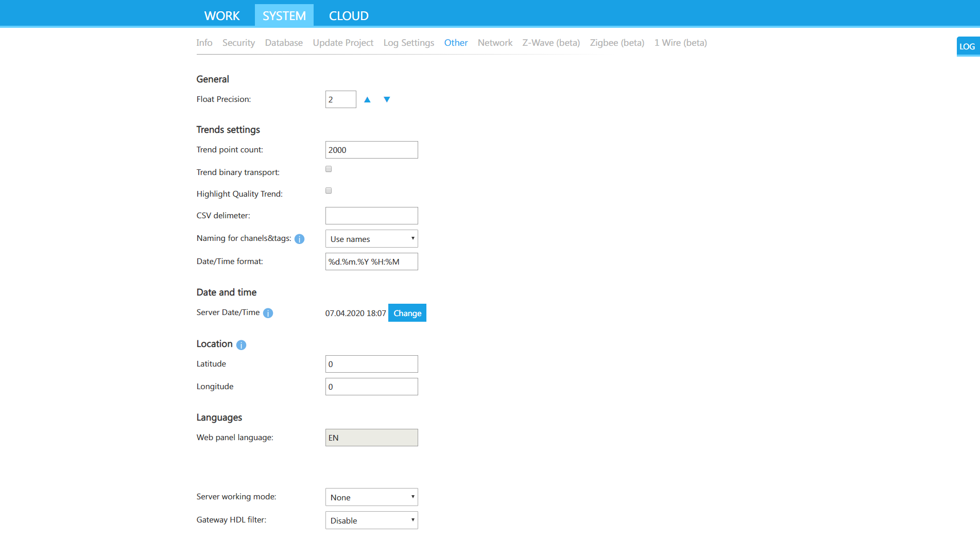Focus the CSV delimeter input field

(x=371, y=216)
